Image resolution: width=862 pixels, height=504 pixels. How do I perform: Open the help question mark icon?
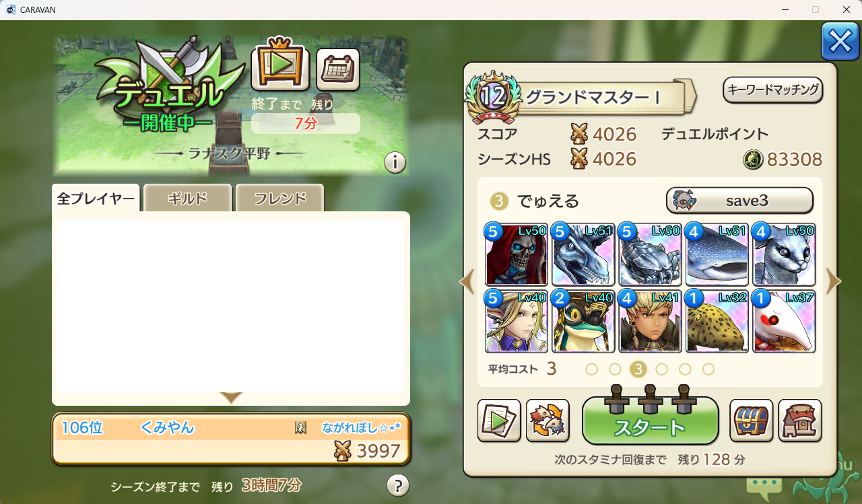coord(398,485)
